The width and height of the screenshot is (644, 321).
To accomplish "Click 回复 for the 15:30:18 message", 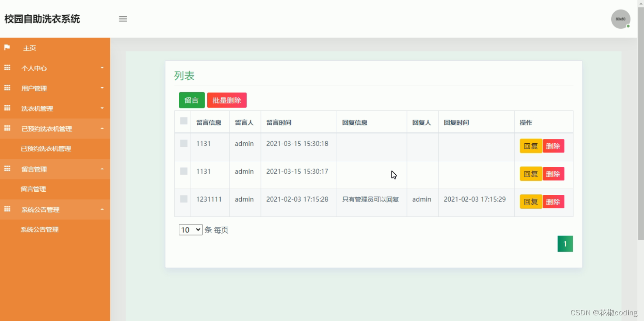I will (x=531, y=146).
